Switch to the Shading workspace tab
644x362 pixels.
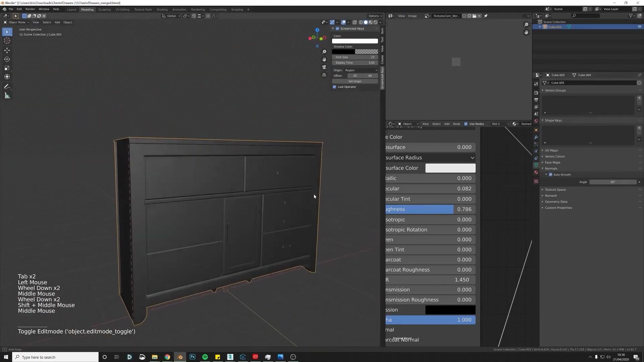click(162, 10)
